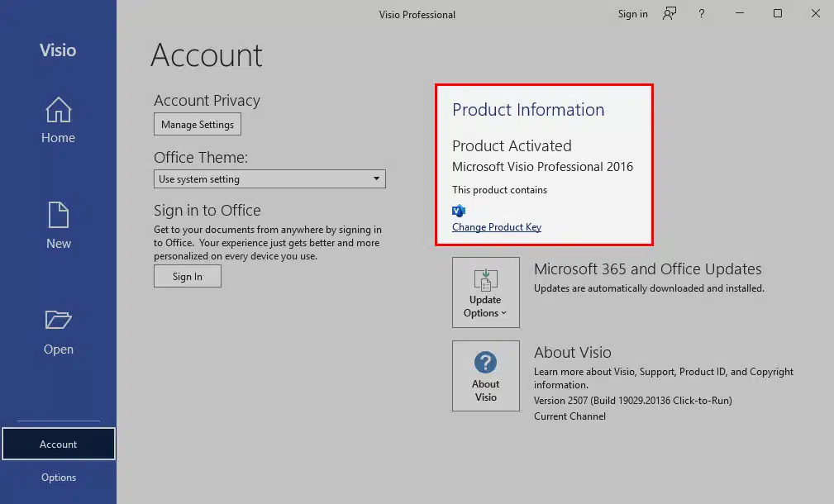Click the Manage Settings button
The image size is (834, 504).
coord(198,125)
